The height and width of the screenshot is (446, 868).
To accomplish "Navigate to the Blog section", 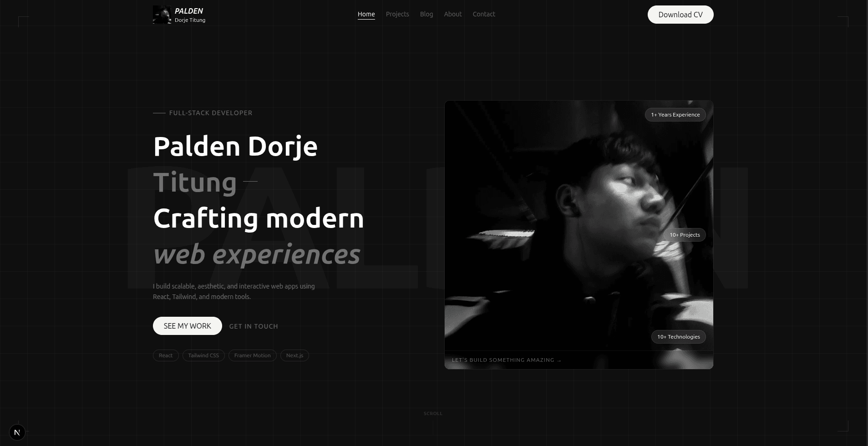I will pos(426,14).
